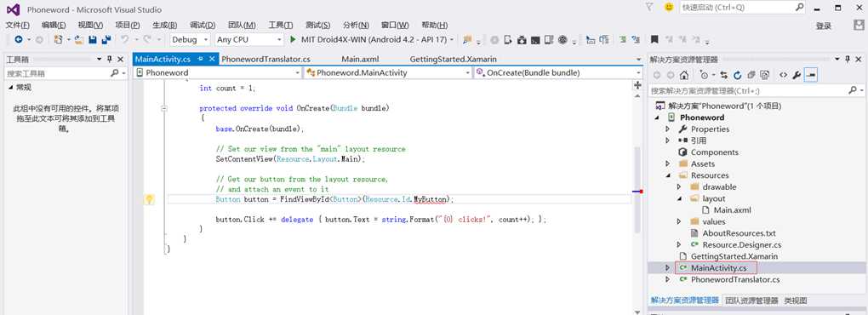Viewport: 868px width, 315px height.
Task: Click the View Code icon in Solution Explorer
Action: (x=783, y=75)
